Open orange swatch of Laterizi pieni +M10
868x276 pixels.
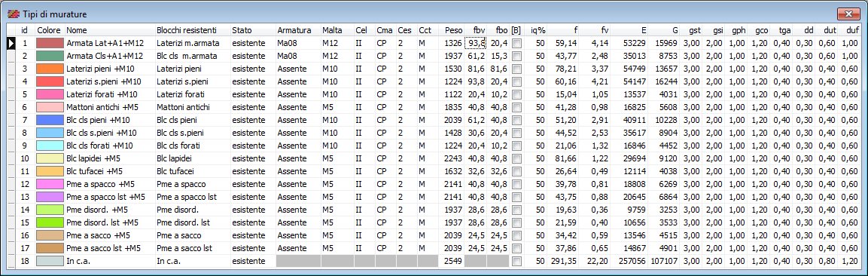click(x=50, y=69)
